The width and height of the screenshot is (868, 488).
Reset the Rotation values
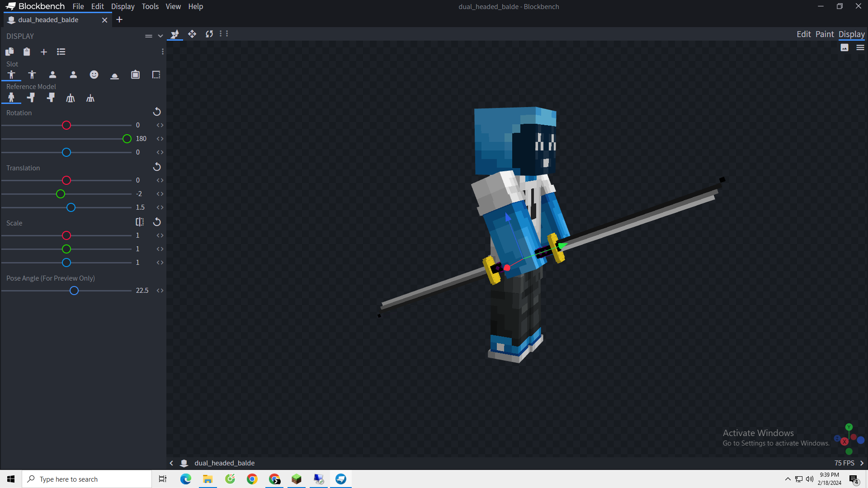tap(157, 112)
